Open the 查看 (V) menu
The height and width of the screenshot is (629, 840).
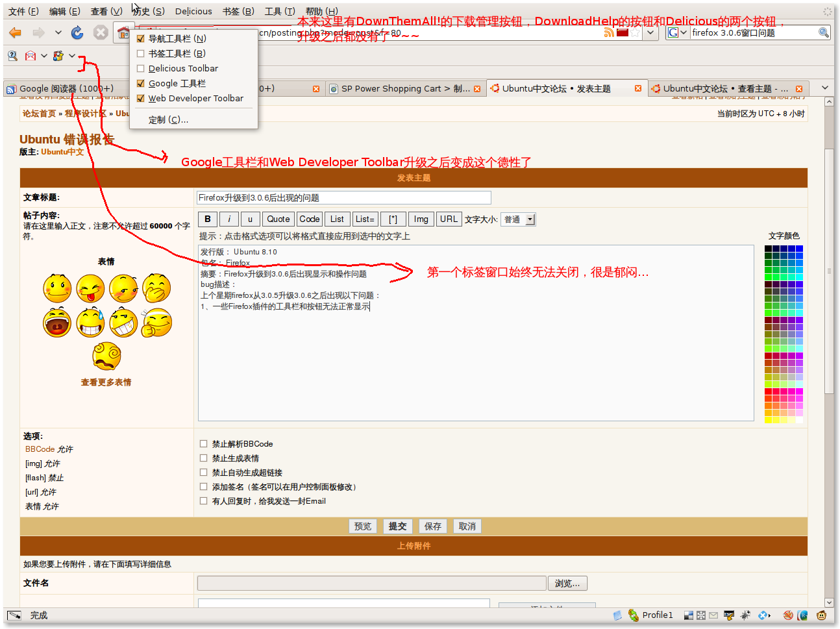[106, 11]
